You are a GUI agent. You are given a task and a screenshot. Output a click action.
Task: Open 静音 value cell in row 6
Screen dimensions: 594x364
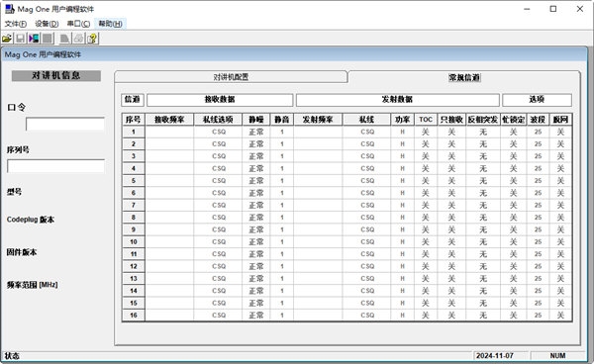click(282, 193)
